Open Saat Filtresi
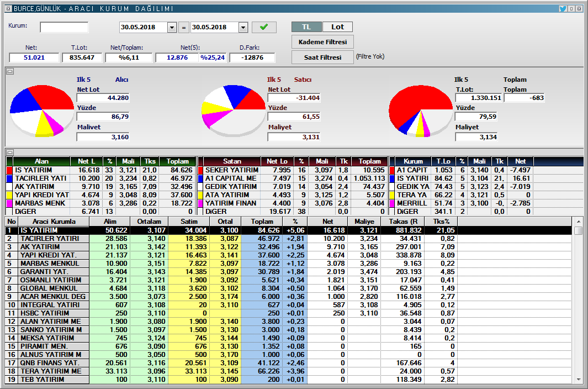 pos(322,57)
